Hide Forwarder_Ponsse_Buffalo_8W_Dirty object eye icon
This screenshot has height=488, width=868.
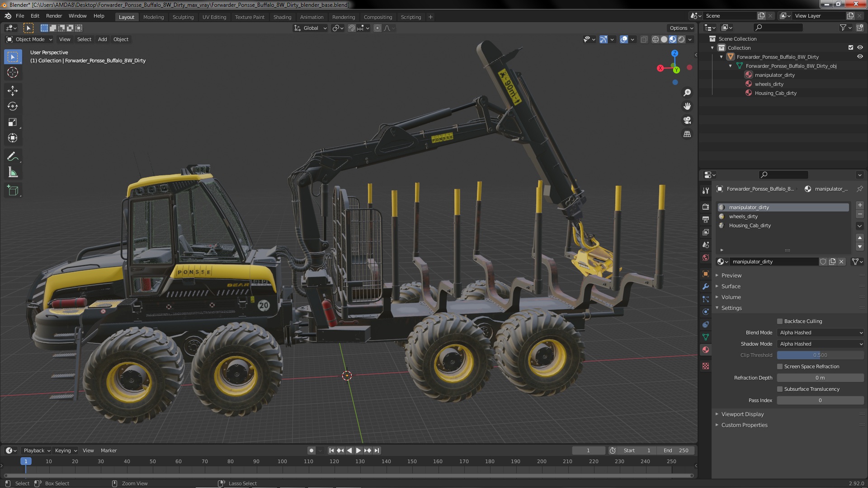pyautogui.click(x=860, y=57)
